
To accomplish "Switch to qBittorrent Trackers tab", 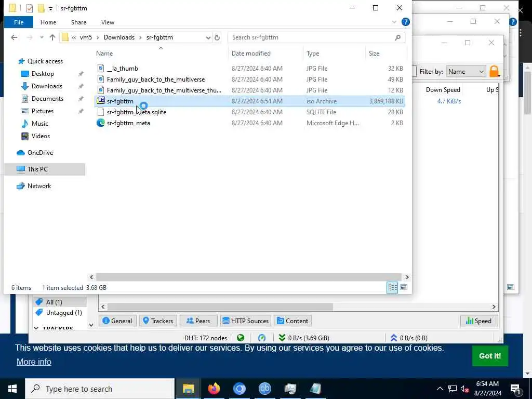I will [158, 321].
